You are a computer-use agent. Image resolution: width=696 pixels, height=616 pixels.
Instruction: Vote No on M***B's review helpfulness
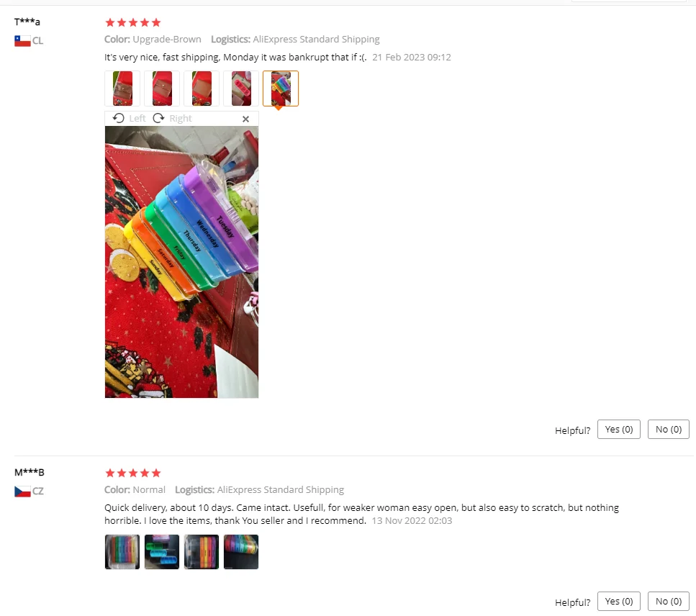(669, 602)
